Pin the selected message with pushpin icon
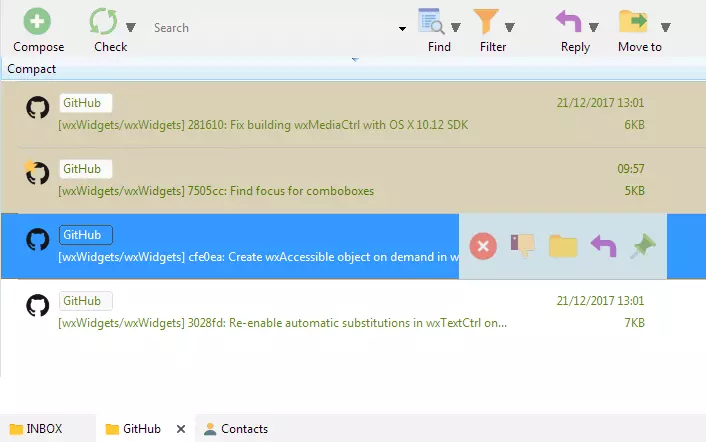 pos(642,246)
